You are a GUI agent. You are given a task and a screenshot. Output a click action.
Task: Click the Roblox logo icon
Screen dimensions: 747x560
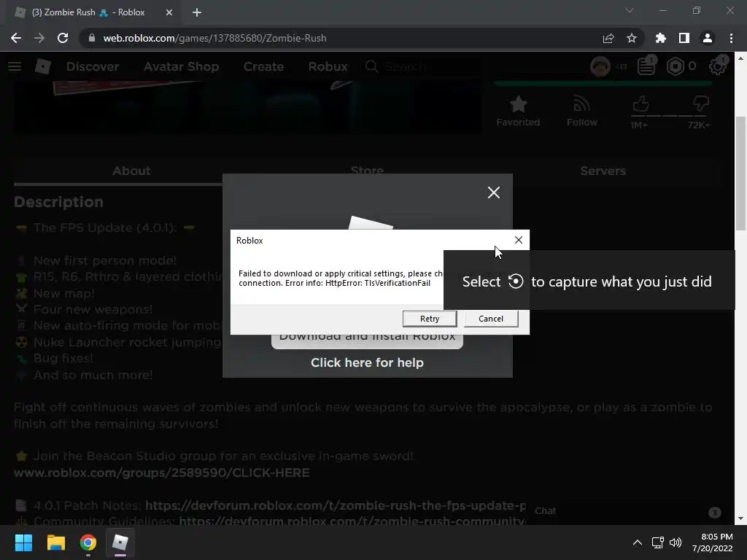[43, 66]
